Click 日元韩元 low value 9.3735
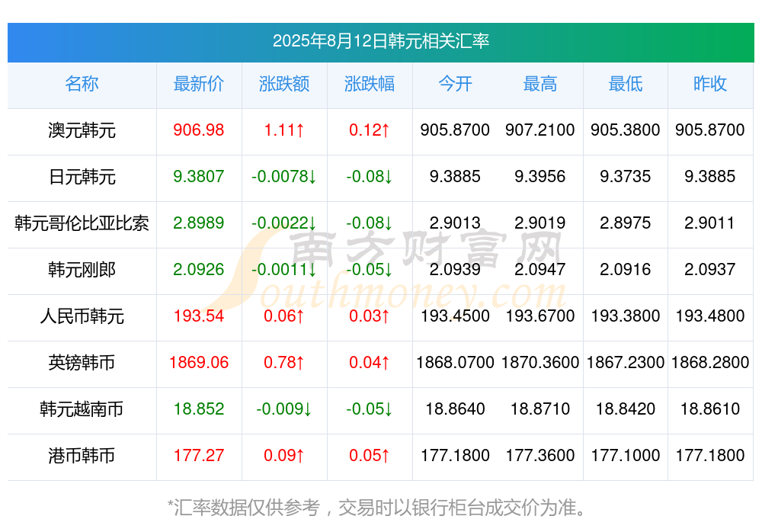762x532 pixels. 626,177
